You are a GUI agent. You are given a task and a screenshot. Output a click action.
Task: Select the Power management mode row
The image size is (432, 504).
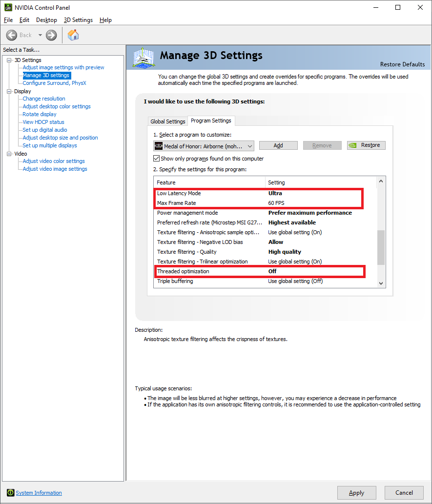265,213
